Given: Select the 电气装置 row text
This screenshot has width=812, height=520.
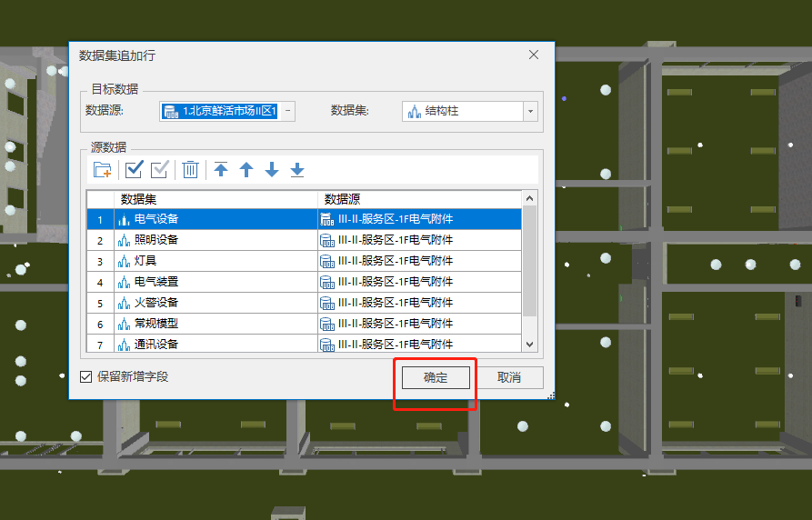Looking at the screenshot, I should (x=156, y=282).
